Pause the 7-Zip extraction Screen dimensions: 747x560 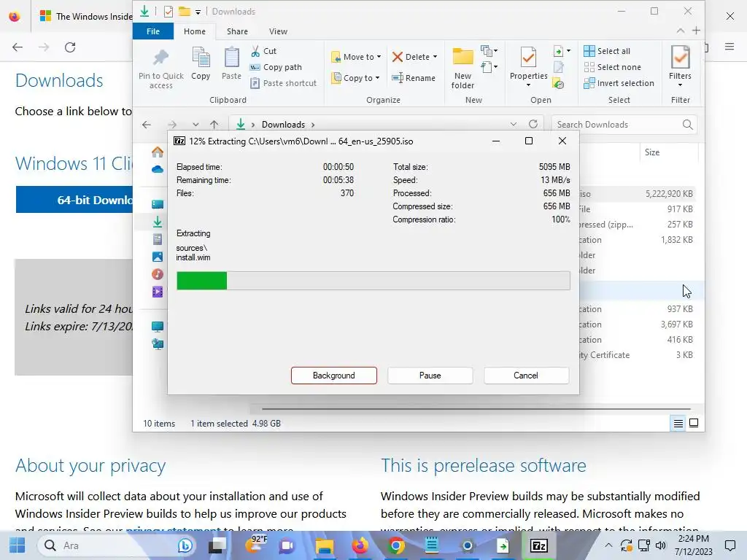tap(430, 376)
